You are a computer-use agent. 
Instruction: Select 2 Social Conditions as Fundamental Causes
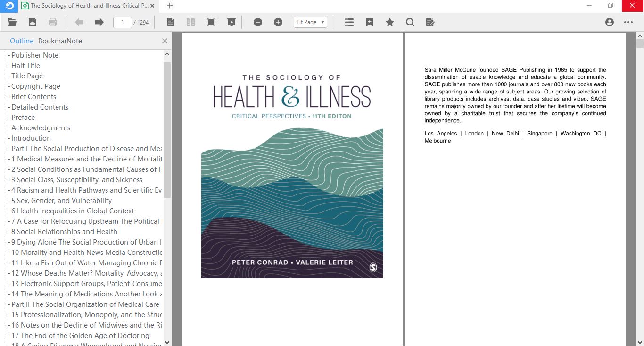(x=87, y=169)
